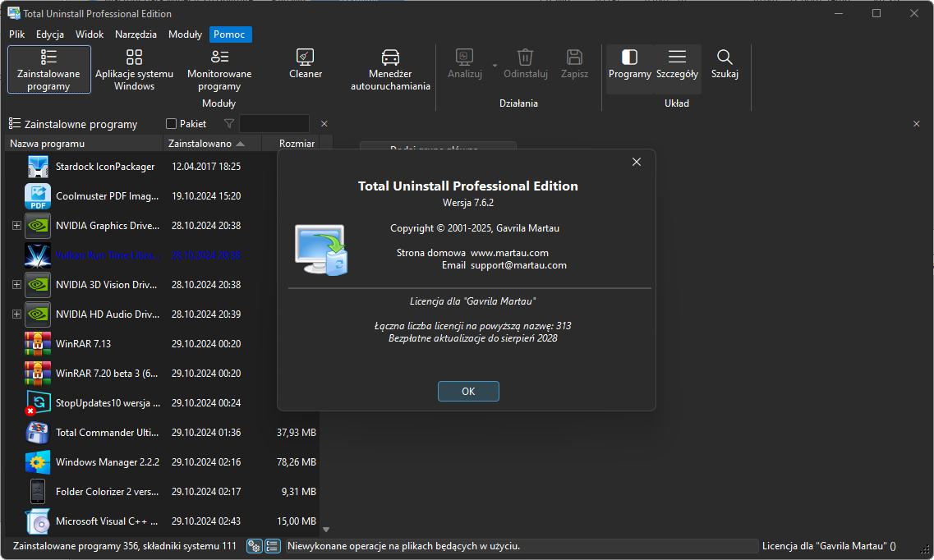934x560 pixels.
Task: Click the Folder Colorizer 2 icon
Action: pos(38,492)
